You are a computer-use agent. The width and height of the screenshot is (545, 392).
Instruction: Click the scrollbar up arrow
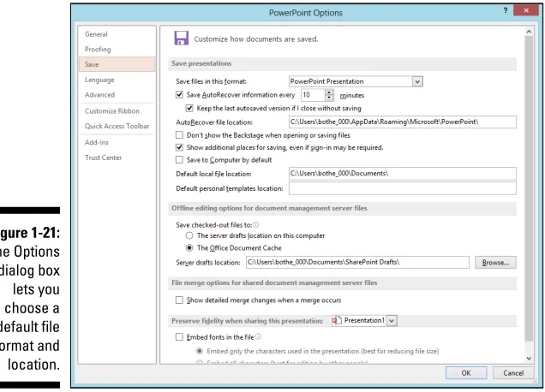[529, 32]
